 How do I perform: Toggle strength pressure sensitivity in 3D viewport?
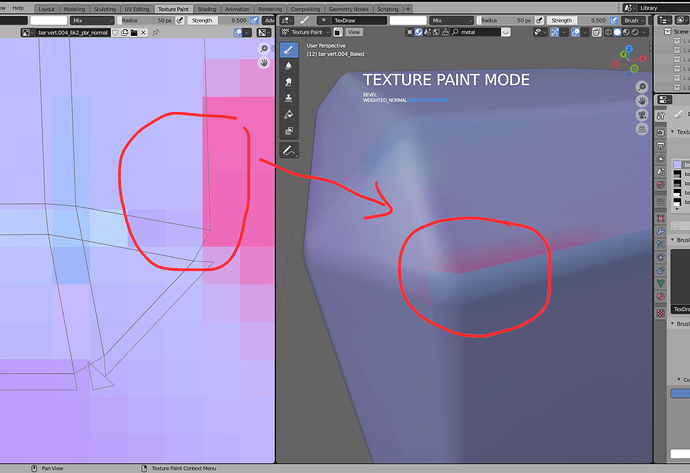(x=613, y=20)
